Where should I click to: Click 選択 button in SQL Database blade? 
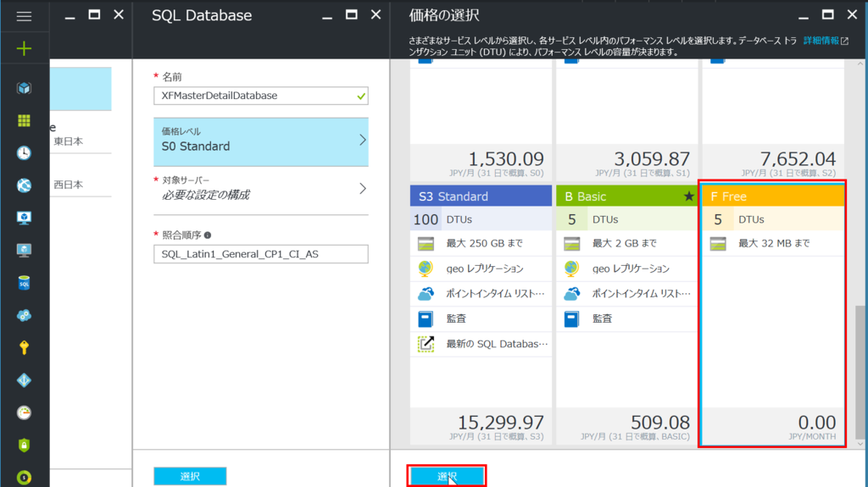tap(190, 476)
